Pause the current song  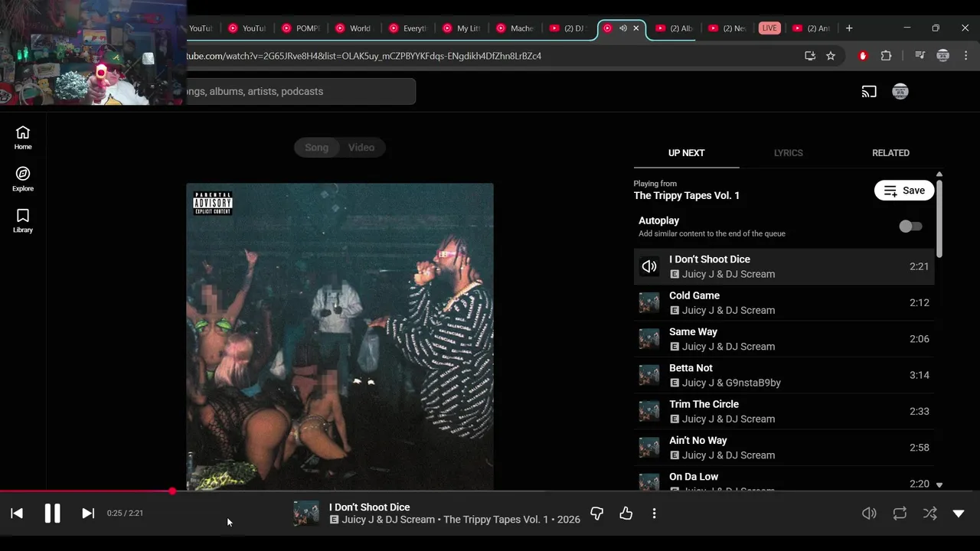[52, 514]
